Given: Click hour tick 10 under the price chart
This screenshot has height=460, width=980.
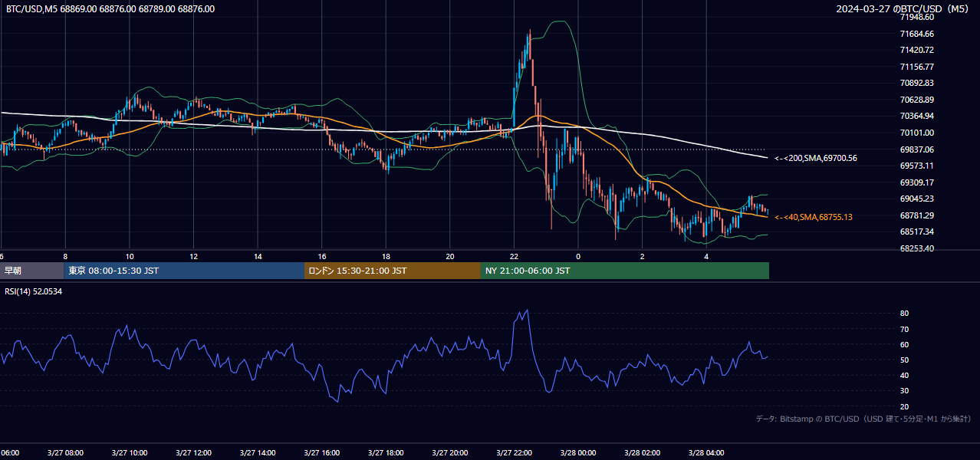Looking at the screenshot, I should point(130,256).
